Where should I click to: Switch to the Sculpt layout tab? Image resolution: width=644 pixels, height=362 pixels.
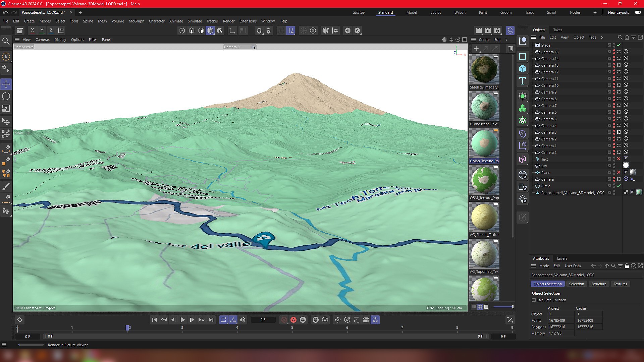(435, 12)
